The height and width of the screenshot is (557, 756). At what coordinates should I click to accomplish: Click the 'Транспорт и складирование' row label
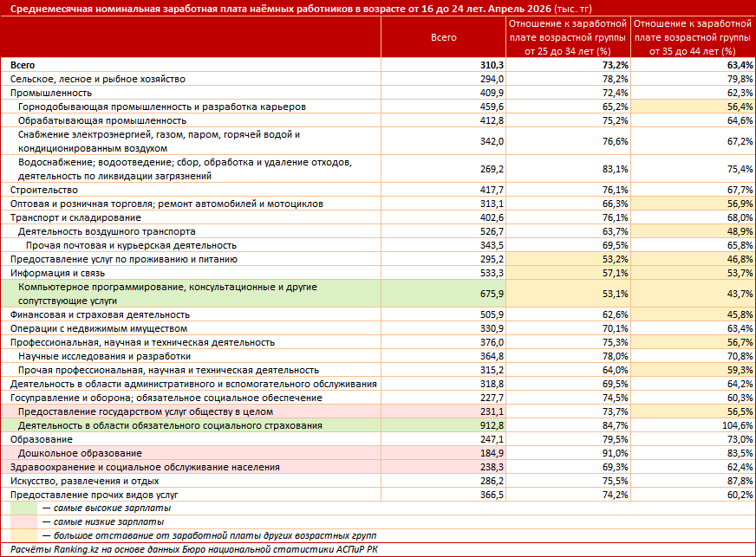click(x=75, y=217)
